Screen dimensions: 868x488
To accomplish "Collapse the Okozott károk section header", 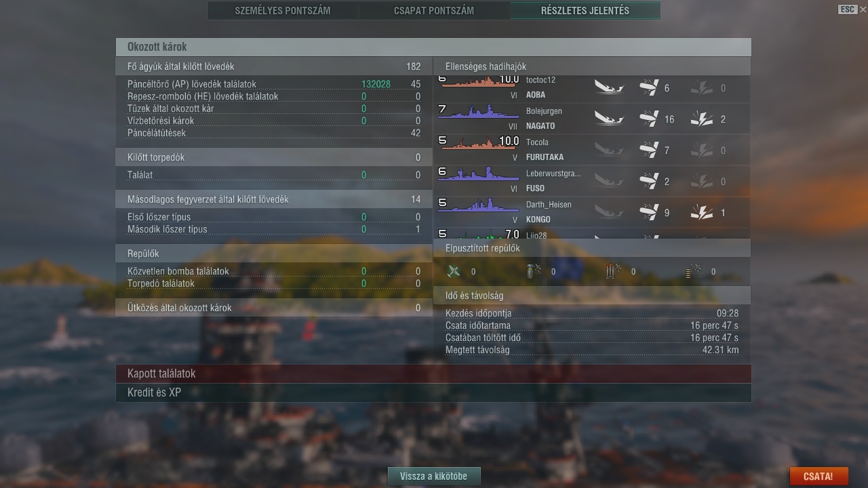I will coord(433,47).
